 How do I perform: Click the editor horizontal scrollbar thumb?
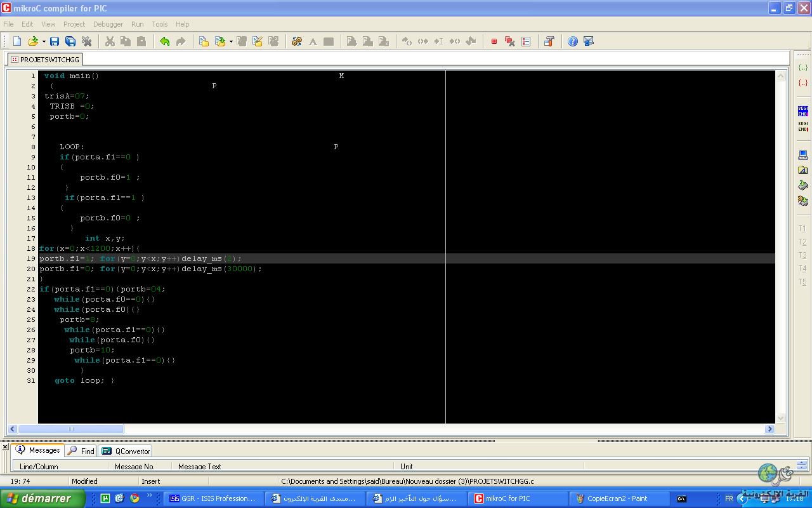pos(71,429)
